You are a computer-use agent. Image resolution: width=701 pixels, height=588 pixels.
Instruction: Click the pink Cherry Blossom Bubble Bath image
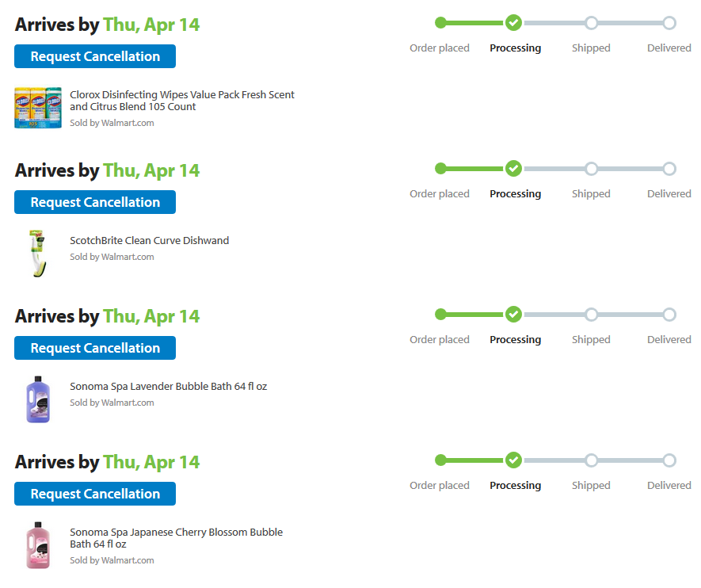[37, 545]
